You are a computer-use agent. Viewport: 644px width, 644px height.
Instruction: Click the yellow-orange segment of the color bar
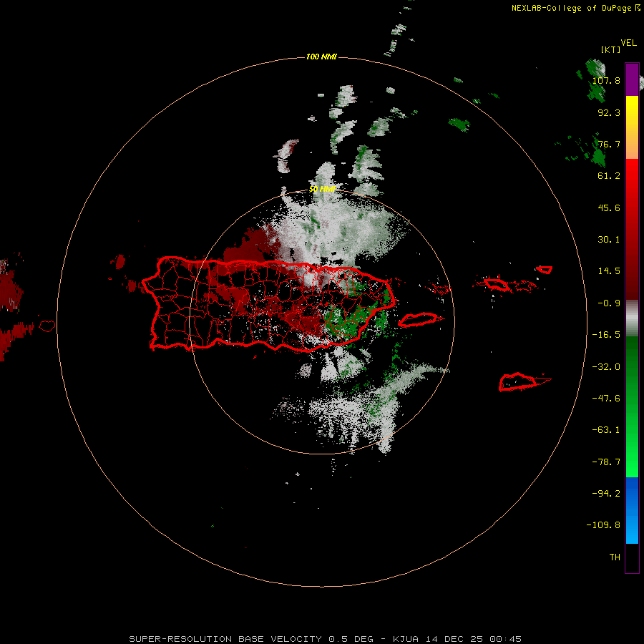tap(632, 127)
